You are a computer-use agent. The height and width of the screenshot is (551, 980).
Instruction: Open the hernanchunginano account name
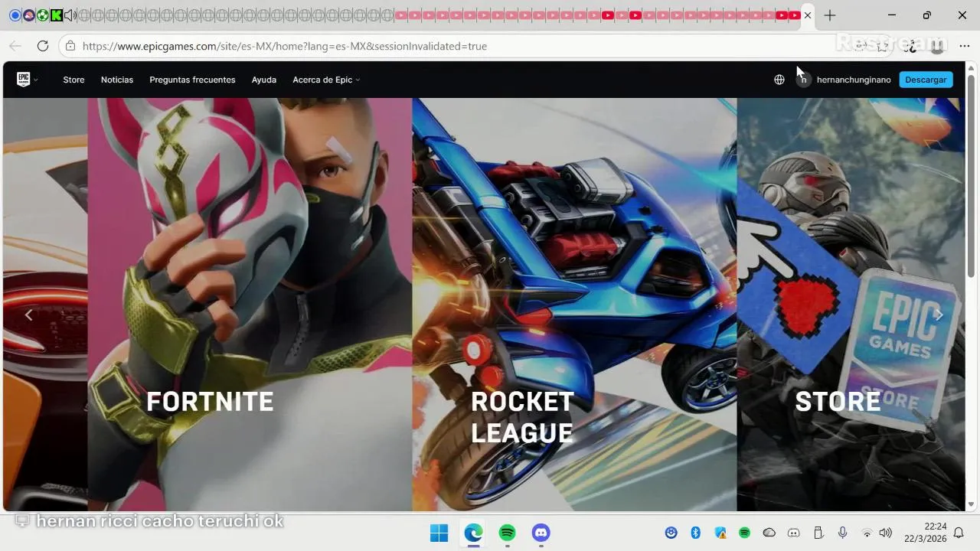[854, 80]
